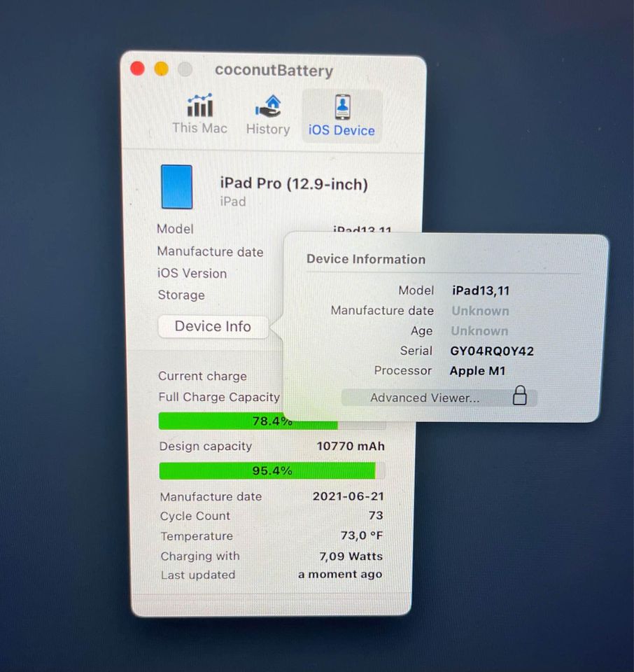Image resolution: width=634 pixels, height=672 pixels.
Task: Click the Cycle Count label
Action: (x=195, y=516)
